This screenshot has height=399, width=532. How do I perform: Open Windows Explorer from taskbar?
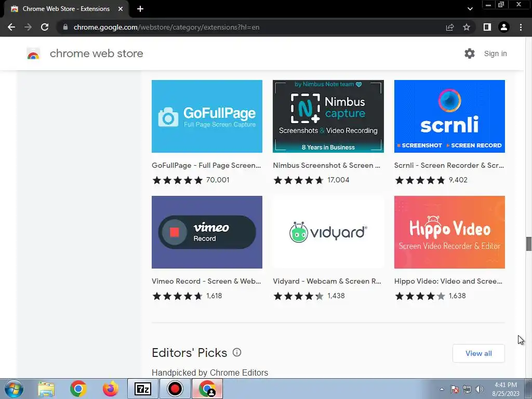(x=46, y=389)
